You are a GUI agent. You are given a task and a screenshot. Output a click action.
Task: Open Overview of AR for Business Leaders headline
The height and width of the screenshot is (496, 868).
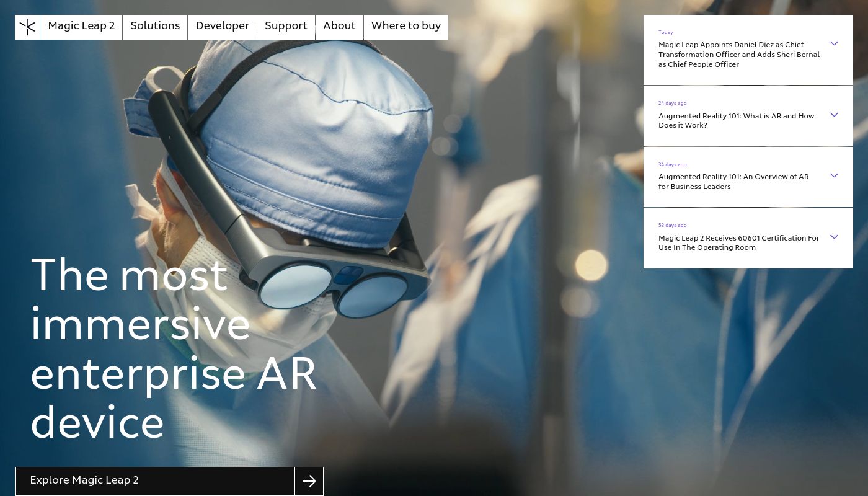(733, 182)
